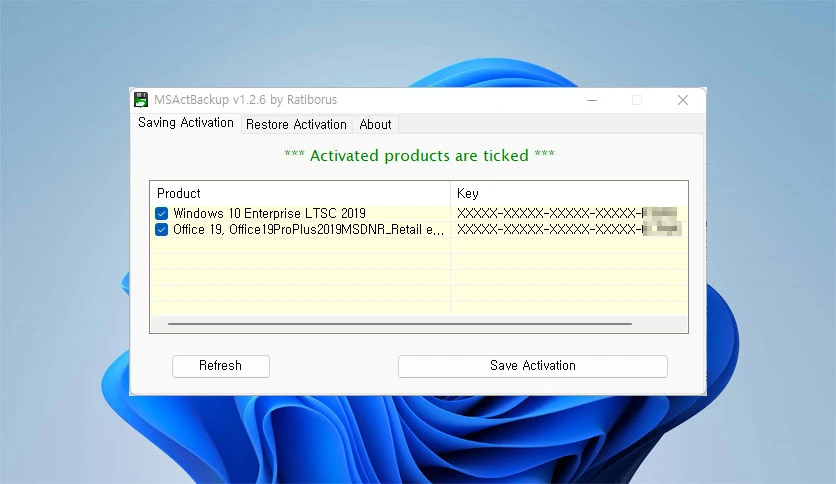
Task: Open the Restore Activation tab
Action: coord(296,125)
